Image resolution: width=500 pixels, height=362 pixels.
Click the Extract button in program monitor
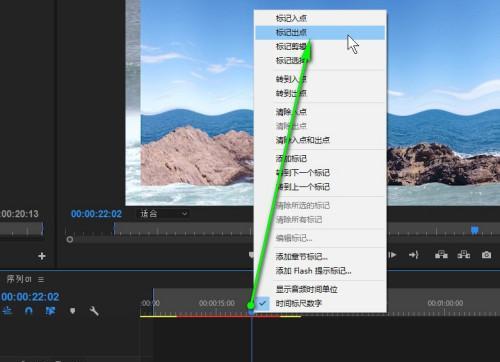pyautogui.click(x=464, y=255)
